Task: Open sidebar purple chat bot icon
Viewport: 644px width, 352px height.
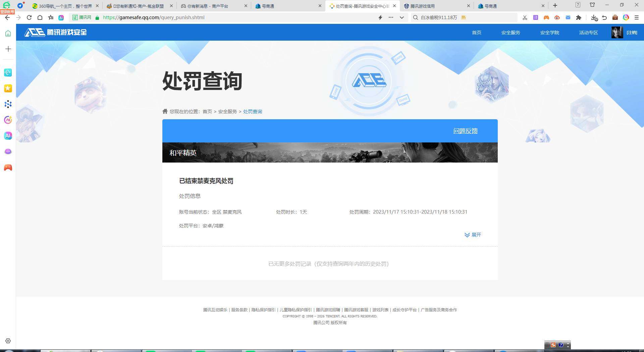Action: pyautogui.click(x=8, y=151)
